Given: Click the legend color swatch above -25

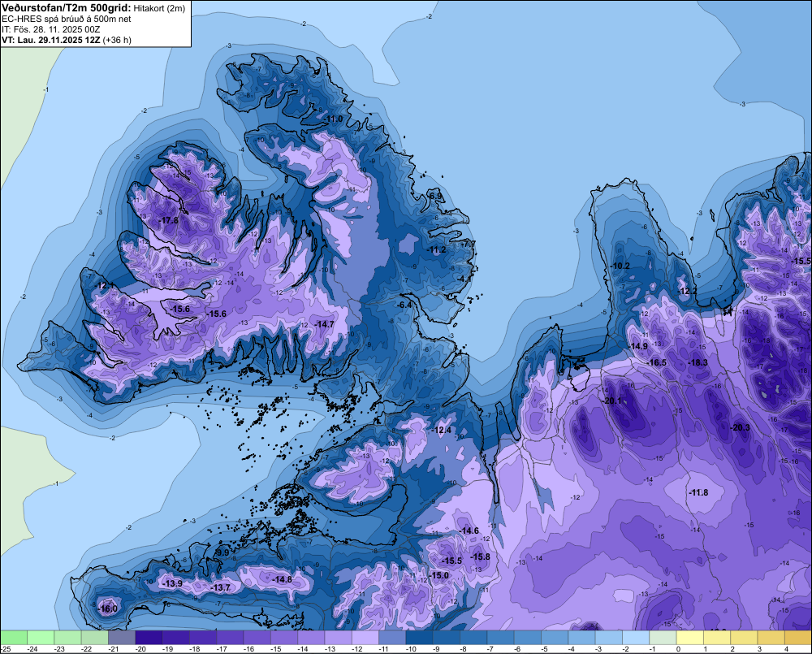Looking at the screenshot, I should [14, 637].
